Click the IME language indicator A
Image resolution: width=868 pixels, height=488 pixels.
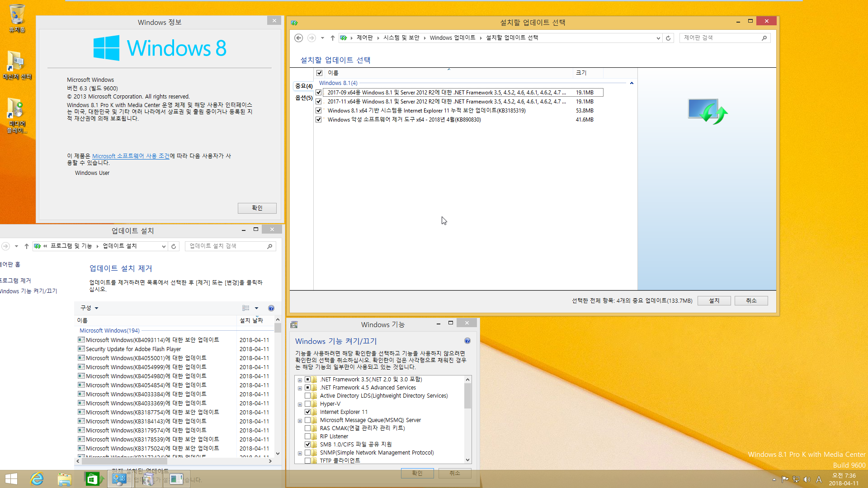click(819, 479)
